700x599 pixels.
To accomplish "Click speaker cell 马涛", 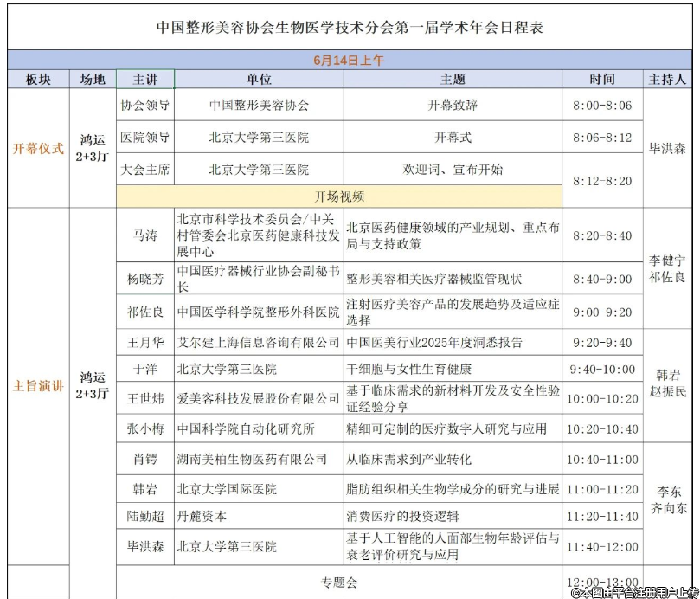I will [144, 235].
